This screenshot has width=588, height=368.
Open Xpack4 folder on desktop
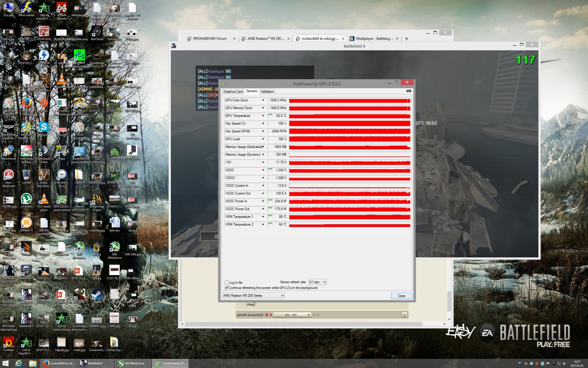pos(79,177)
